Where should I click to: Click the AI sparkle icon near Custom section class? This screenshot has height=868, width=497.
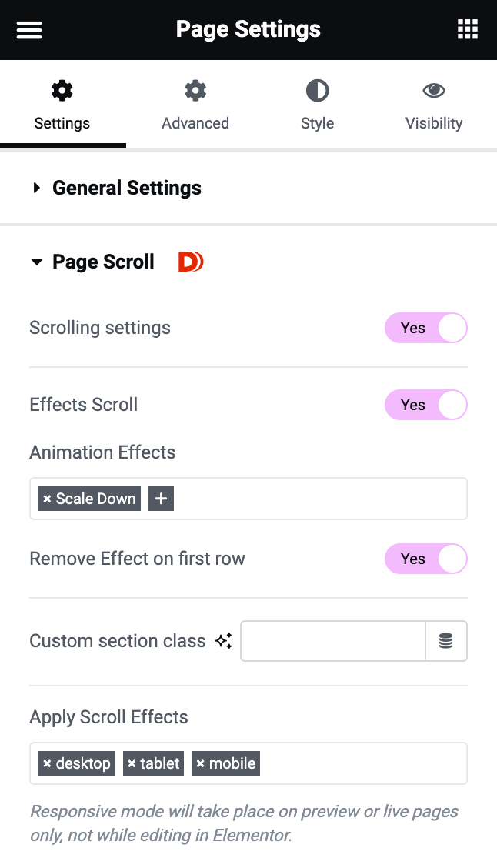pyautogui.click(x=222, y=640)
